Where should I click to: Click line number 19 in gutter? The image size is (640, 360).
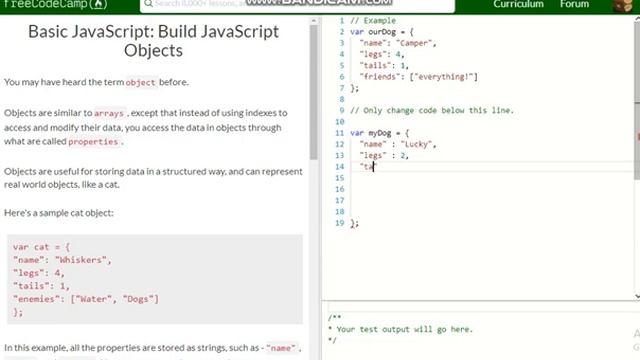pos(340,223)
